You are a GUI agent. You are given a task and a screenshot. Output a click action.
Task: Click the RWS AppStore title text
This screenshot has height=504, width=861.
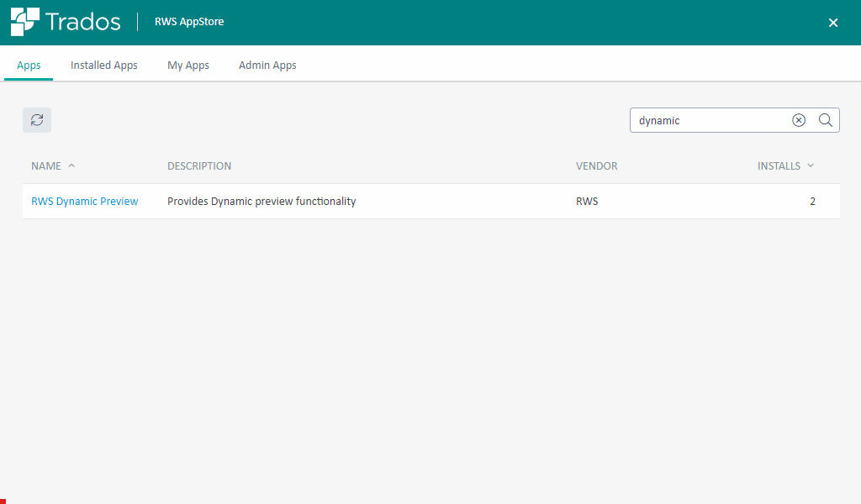[x=189, y=22]
